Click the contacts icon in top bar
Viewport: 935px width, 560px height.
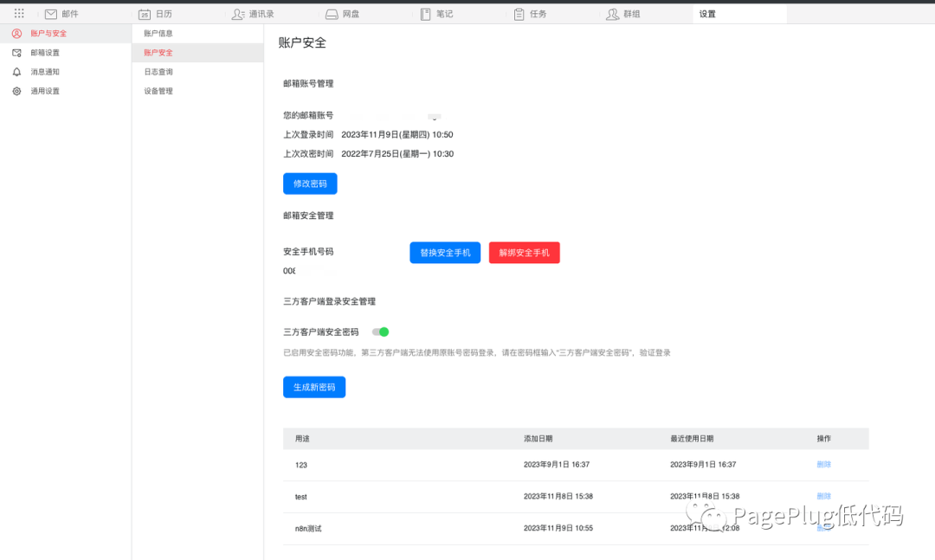point(238,14)
